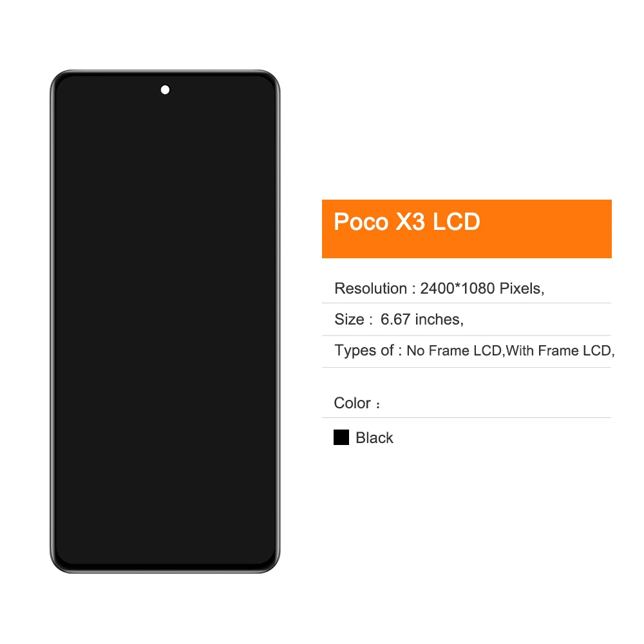Click the phone's top-left rounded corner
This screenshot has width=644, height=644.
pyautogui.click(x=62, y=81)
